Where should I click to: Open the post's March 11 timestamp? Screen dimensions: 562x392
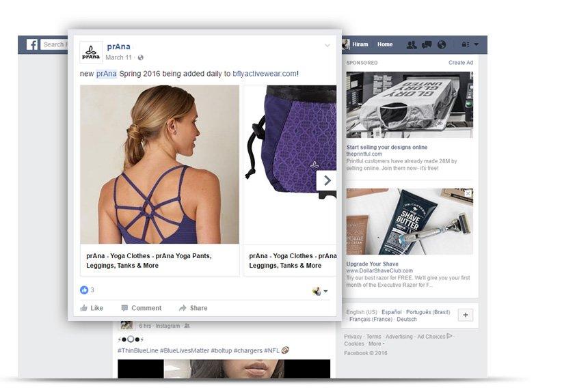[119, 57]
